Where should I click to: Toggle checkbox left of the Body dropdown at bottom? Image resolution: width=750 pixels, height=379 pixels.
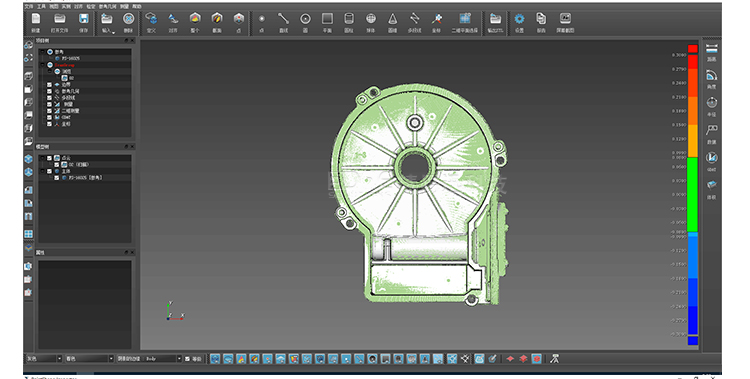pyautogui.click(x=188, y=358)
